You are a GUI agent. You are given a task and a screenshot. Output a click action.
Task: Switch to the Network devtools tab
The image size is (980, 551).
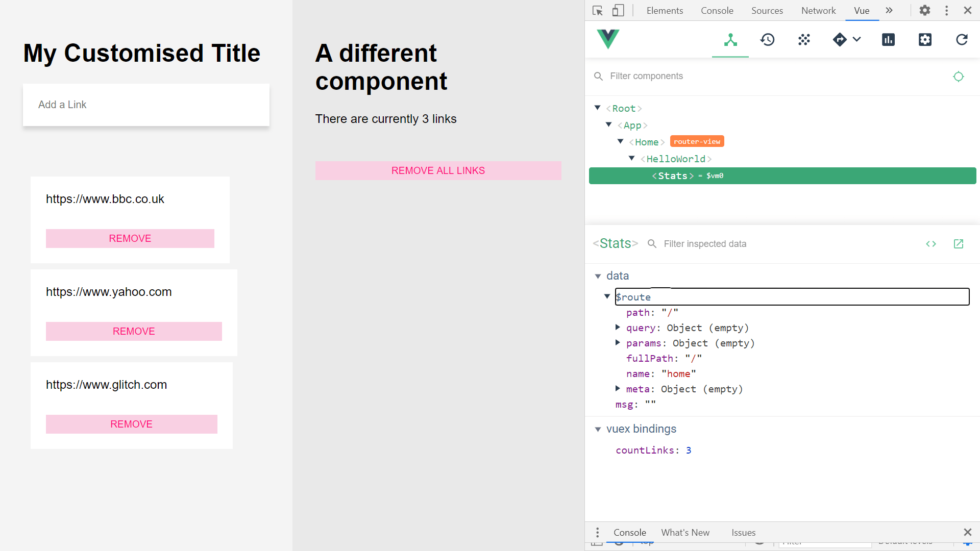pos(818,11)
